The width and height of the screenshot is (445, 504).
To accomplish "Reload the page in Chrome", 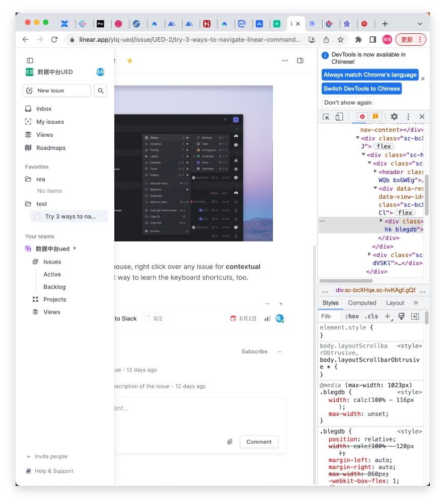I will 54,40.
